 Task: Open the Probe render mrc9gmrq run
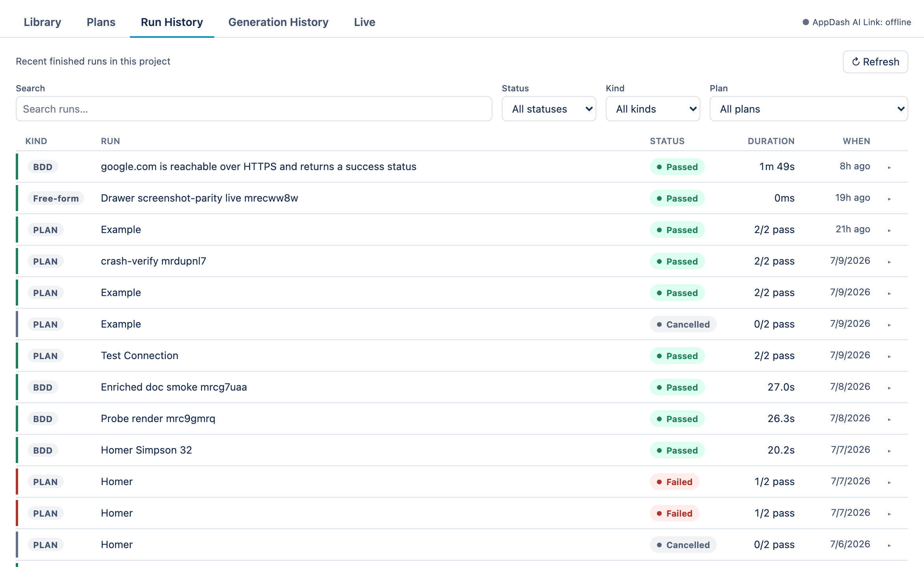[x=158, y=419]
